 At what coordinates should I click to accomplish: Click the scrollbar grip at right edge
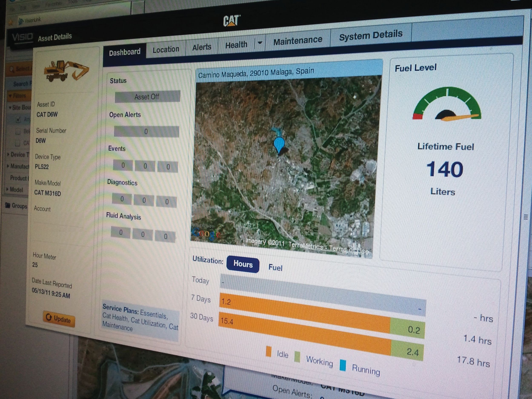[526, 217]
